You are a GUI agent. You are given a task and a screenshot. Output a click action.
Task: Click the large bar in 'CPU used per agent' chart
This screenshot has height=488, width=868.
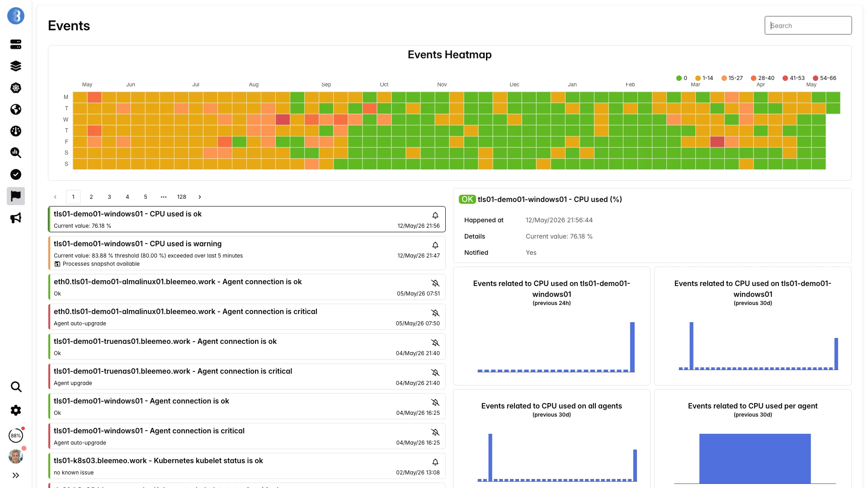click(x=755, y=459)
